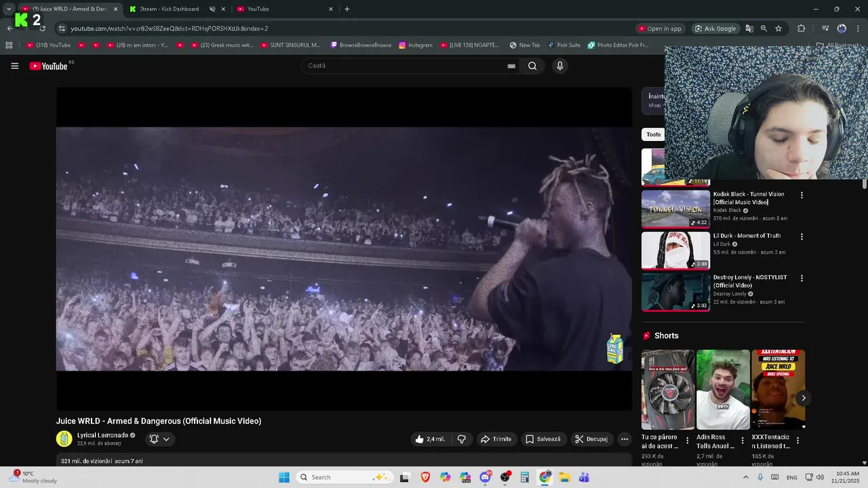Like the video with the thumbs-up button
This screenshot has width=868, height=488.
pyautogui.click(x=430, y=439)
